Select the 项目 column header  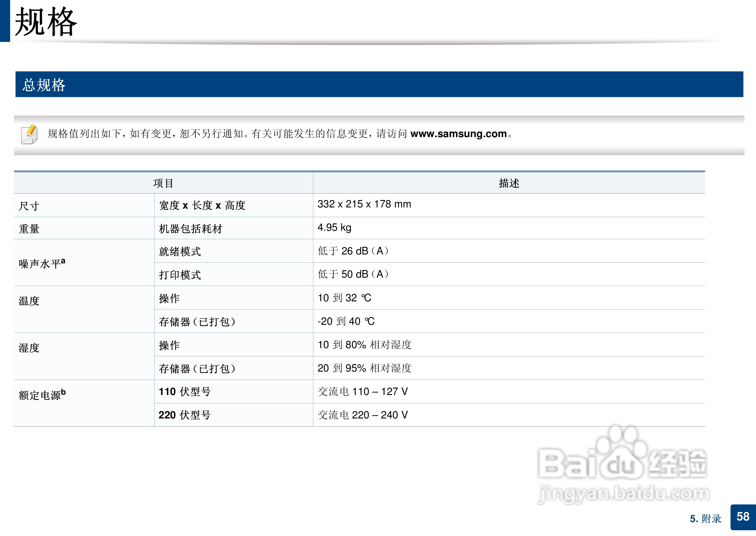pyautogui.click(x=163, y=183)
